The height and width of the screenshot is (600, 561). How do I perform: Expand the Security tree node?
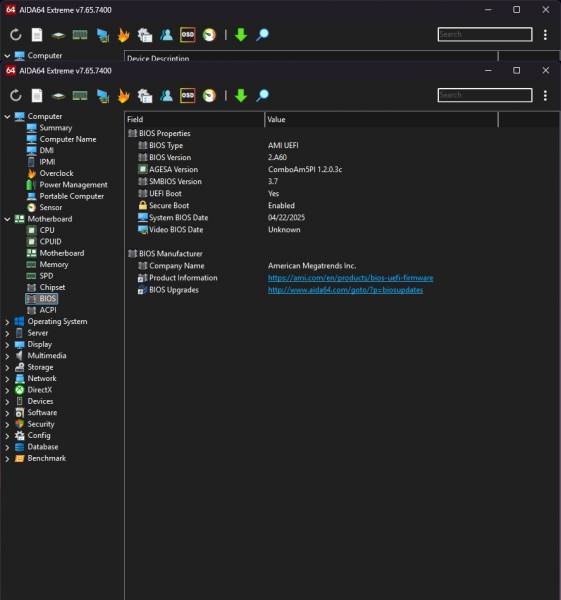tap(7, 425)
